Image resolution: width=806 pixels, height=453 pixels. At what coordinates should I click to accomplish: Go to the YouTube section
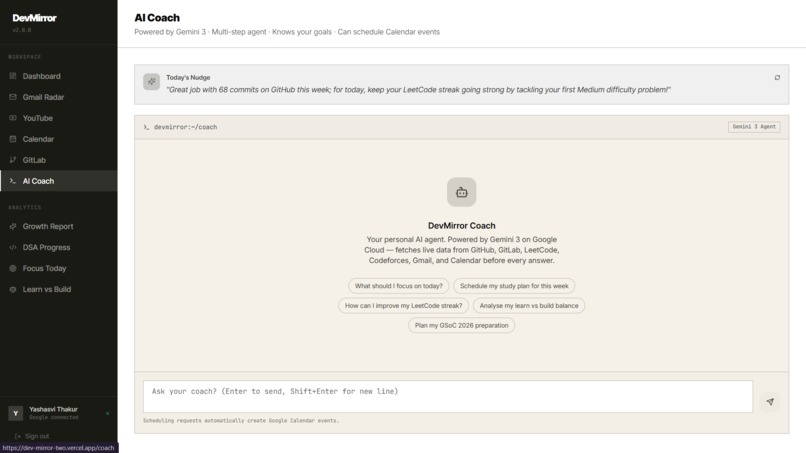point(59,118)
